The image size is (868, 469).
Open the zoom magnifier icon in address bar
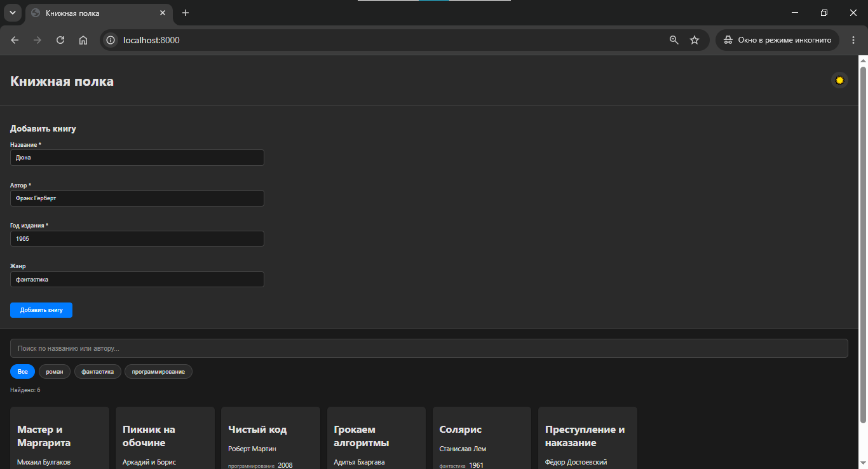tap(674, 40)
